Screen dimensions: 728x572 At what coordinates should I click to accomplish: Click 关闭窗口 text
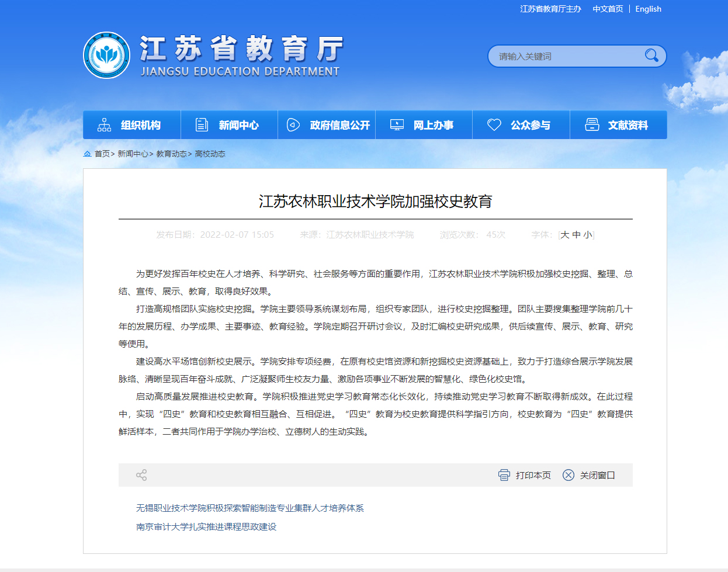(x=598, y=475)
